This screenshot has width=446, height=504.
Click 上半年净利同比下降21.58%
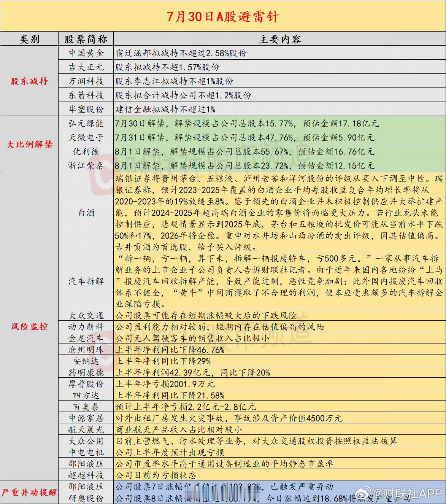click(x=170, y=395)
